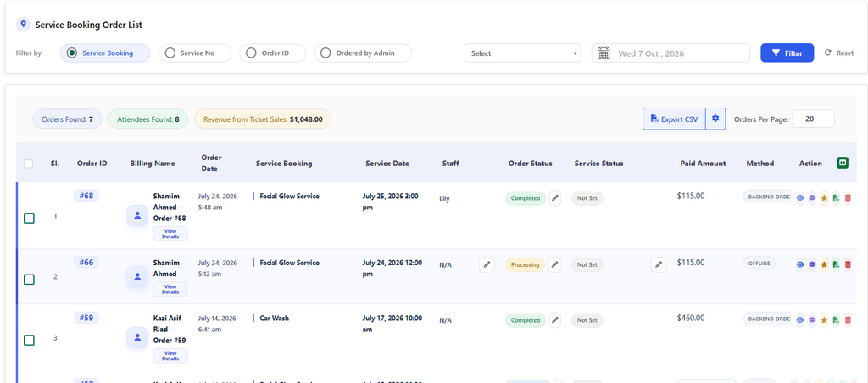This screenshot has width=868, height=383.
Task: Open the green column toggle icon
Action: click(843, 163)
